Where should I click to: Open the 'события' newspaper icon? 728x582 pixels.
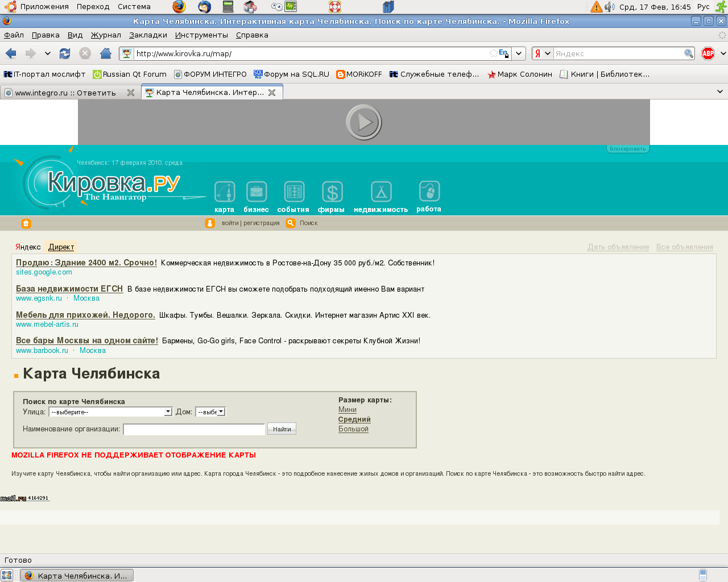click(x=294, y=192)
